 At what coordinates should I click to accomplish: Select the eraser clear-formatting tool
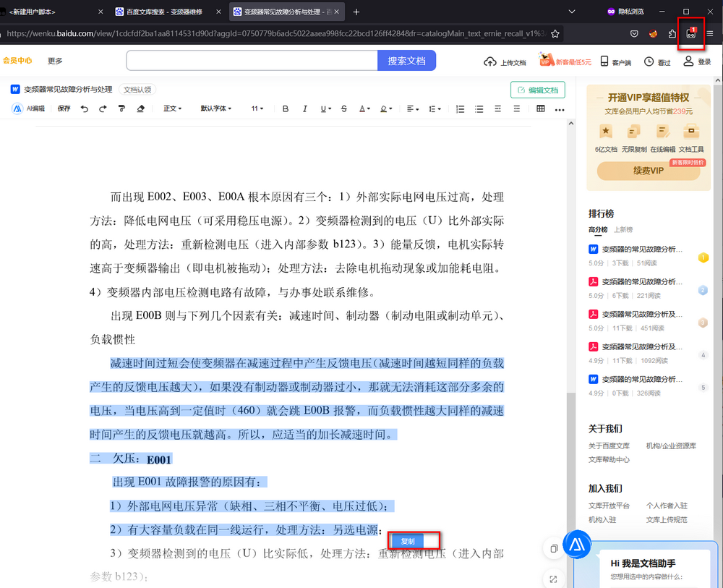[141, 108]
